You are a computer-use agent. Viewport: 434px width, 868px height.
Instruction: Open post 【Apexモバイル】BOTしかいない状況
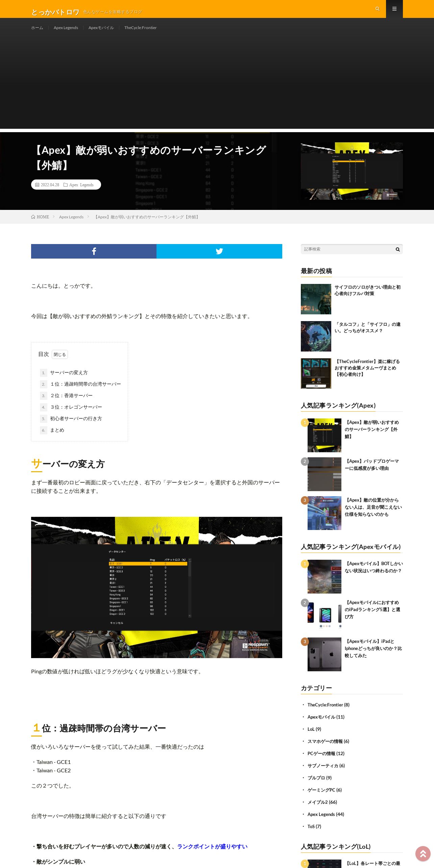(374, 567)
